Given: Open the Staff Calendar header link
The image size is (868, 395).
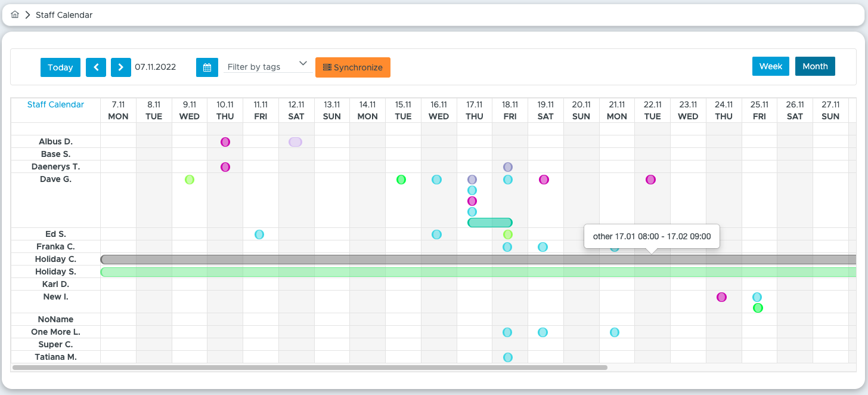Looking at the screenshot, I should point(56,104).
